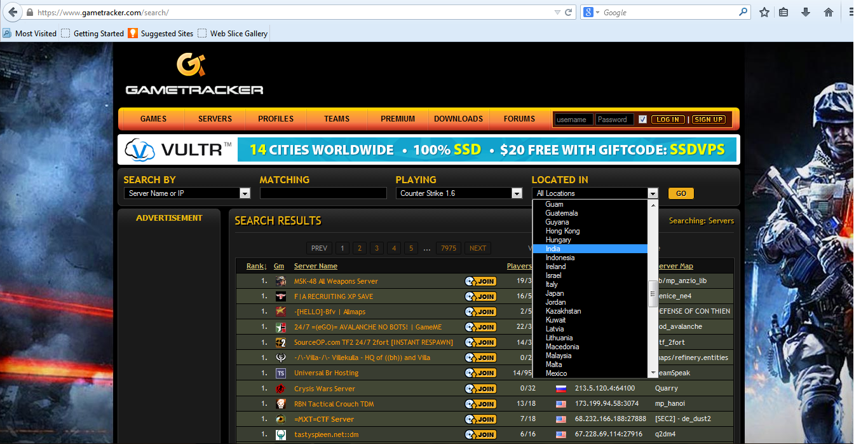
Task: Join 24/7 =(eGO)= AVALANCHE server
Action: [x=480, y=327]
